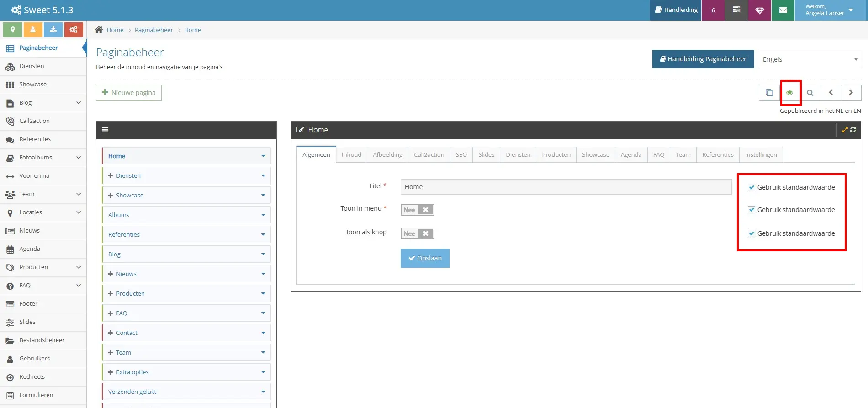Click the refresh icon in Home panel
The height and width of the screenshot is (408, 868).
[x=853, y=130]
